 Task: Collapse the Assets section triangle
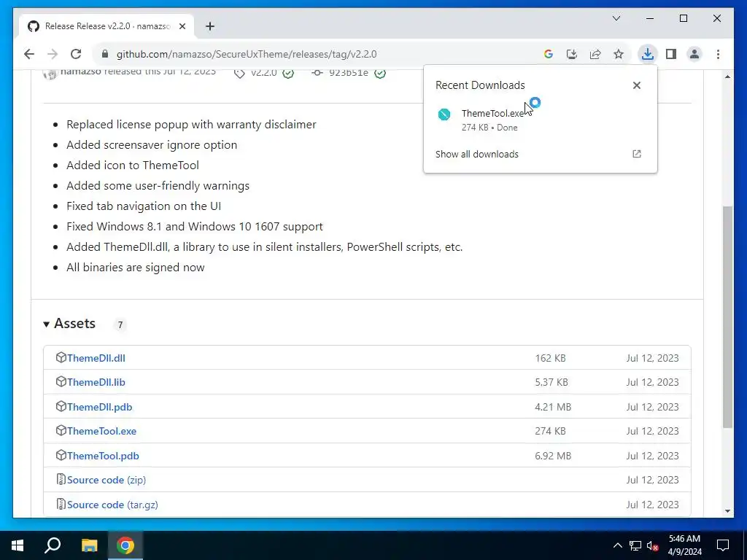[x=46, y=324]
